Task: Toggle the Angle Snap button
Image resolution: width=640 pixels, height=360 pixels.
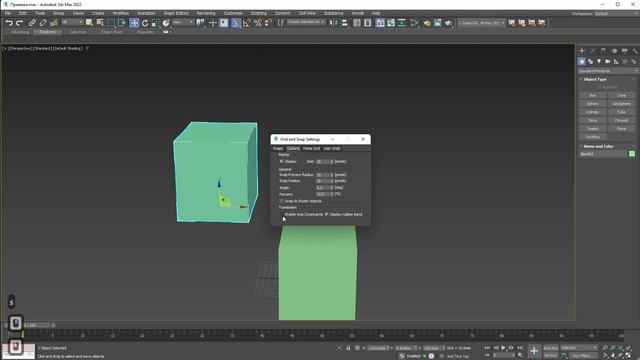Action: pyautogui.click(x=247, y=23)
